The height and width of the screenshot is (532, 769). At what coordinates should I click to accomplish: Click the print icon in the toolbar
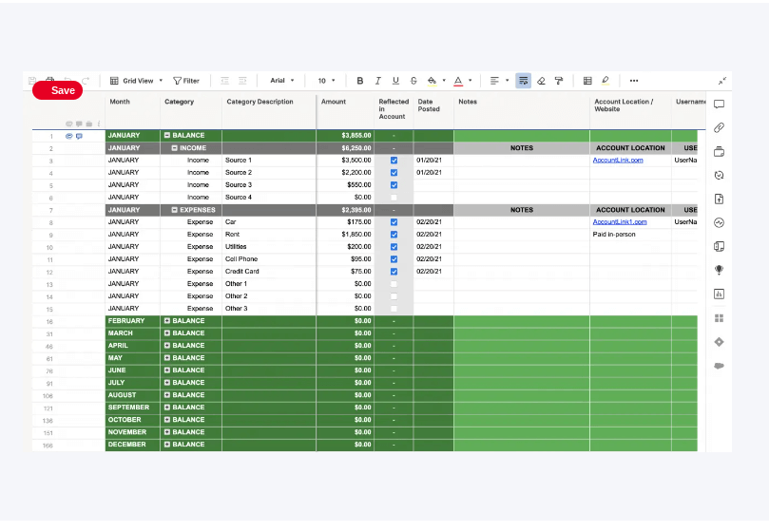click(x=49, y=80)
